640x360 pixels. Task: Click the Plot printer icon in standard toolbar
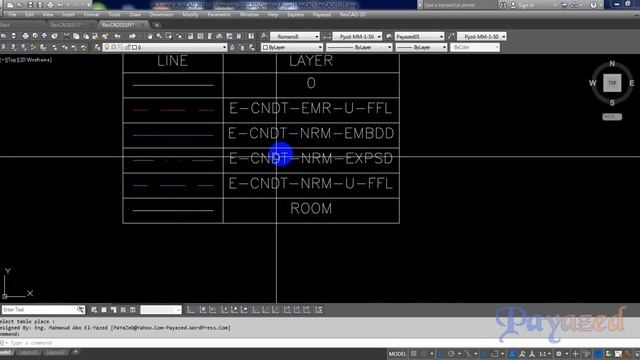25,36
